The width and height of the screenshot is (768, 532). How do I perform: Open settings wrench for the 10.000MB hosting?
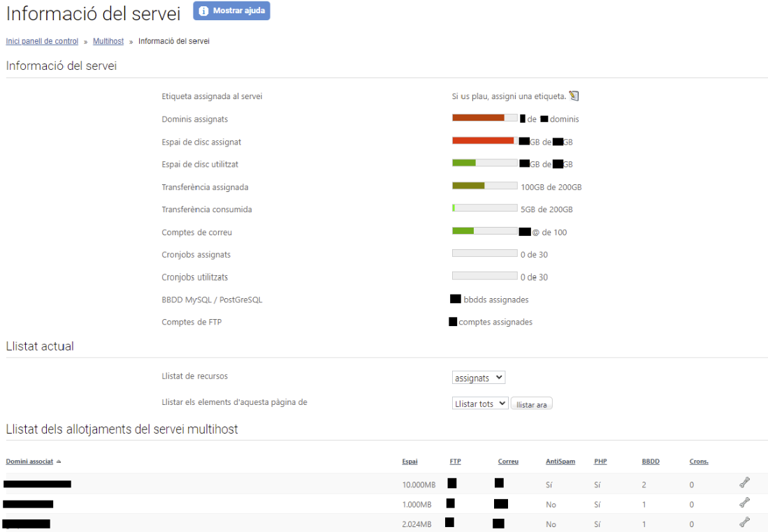coord(744,482)
